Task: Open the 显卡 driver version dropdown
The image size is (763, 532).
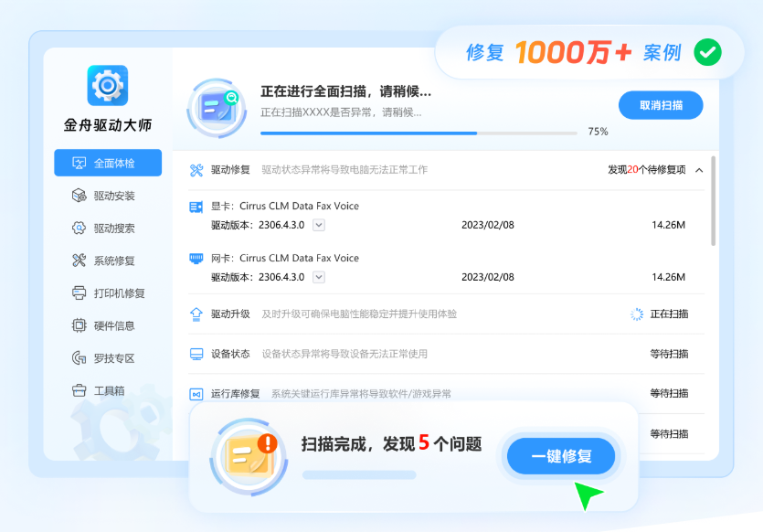Action: pyautogui.click(x=319, y=225)
